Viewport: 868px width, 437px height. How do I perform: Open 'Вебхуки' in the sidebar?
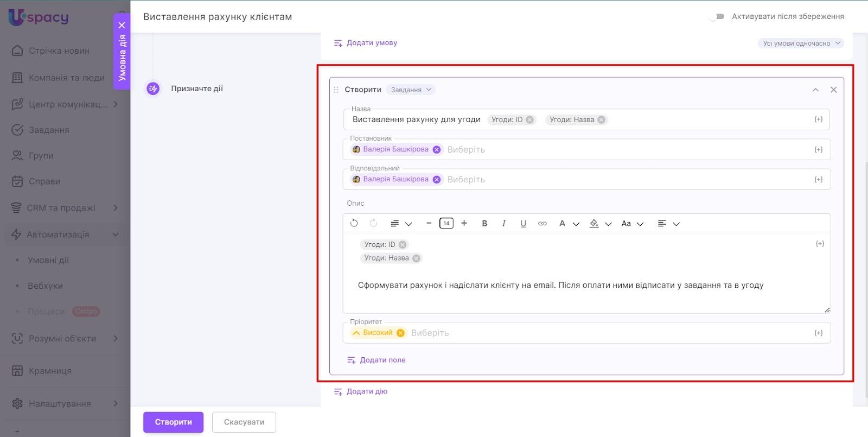point(45,286)
